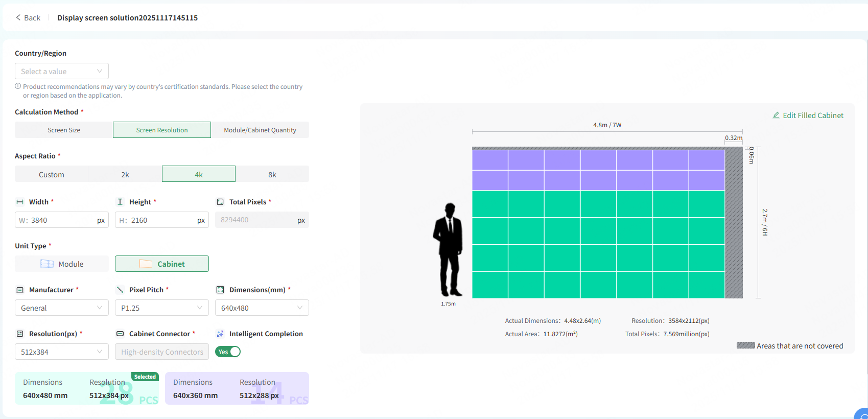Switch to Screen Size calculation method

point(64,130)
